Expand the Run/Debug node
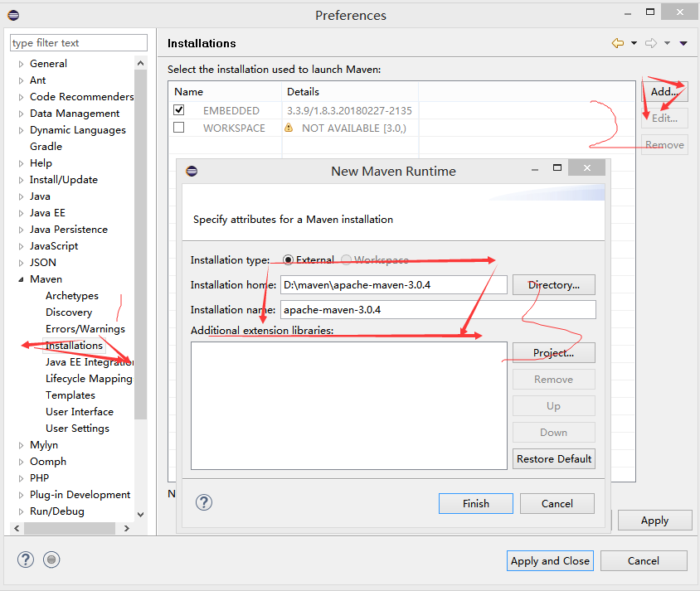The width and height of the screenshot is (700, 591). [x=21, y=511]
